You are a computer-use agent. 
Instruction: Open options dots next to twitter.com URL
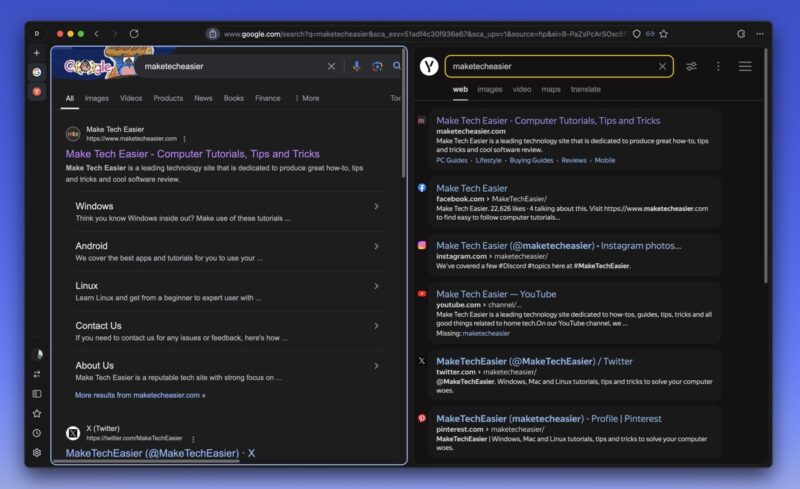pos(193,438)
